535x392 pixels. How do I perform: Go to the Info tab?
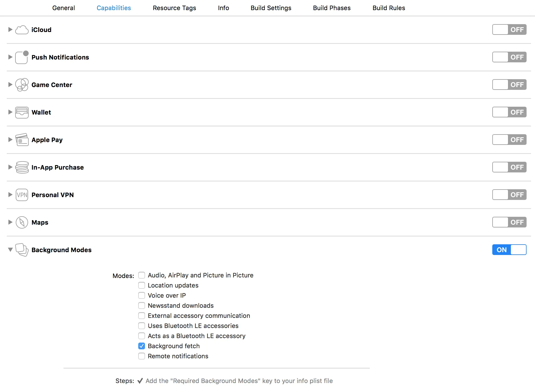(x=223, y=8)
